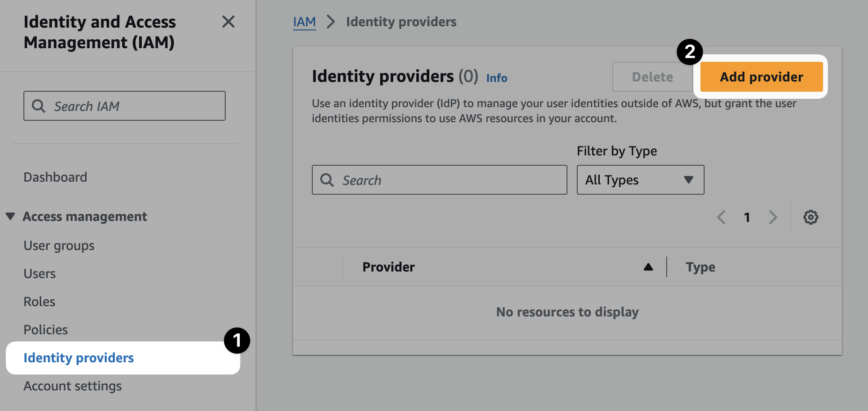Click the IAM breadcrumb link
868x411 pixels.
[304, 22]
